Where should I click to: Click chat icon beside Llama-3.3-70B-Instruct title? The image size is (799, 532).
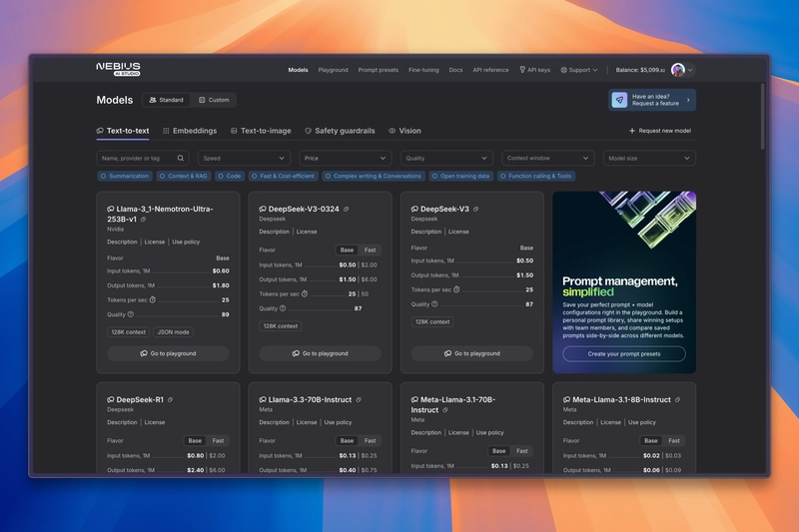(x=263, y=400)
